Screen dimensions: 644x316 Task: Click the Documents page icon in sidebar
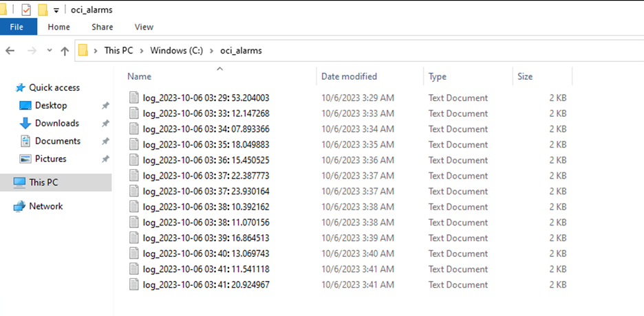tap(25, 142)
